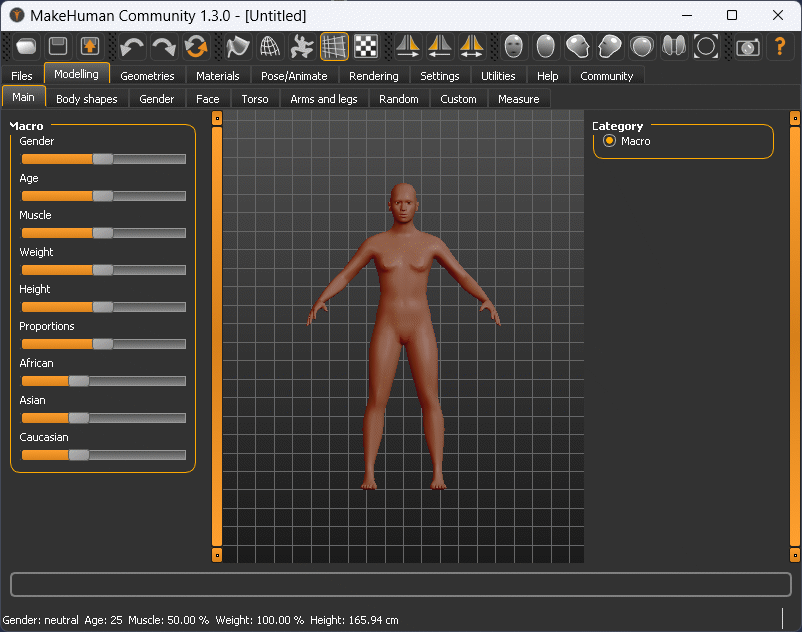Open the Torso sub-tab

255,99
